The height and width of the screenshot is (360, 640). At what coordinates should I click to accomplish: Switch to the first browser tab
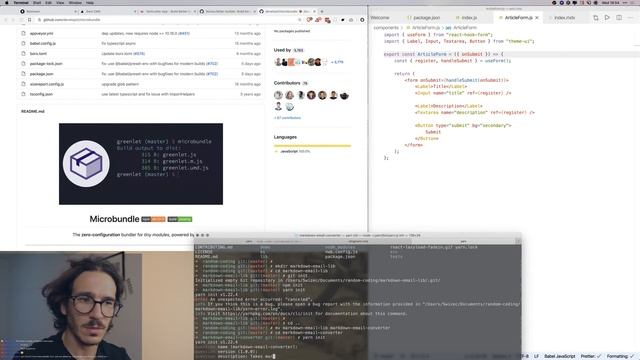click(x=48, y=11)
